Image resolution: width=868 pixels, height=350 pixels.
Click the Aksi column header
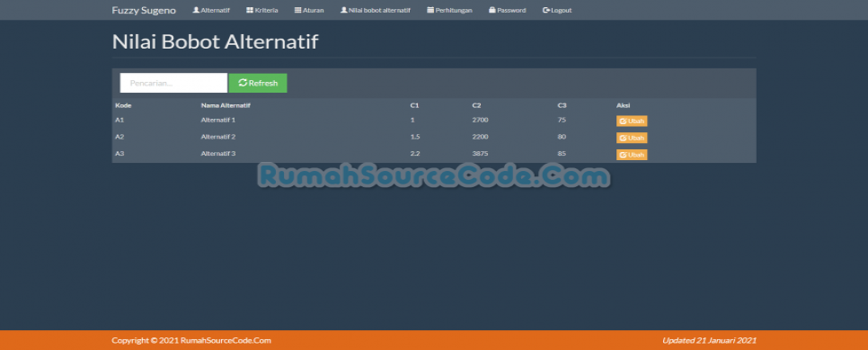[x=624, y=105]
